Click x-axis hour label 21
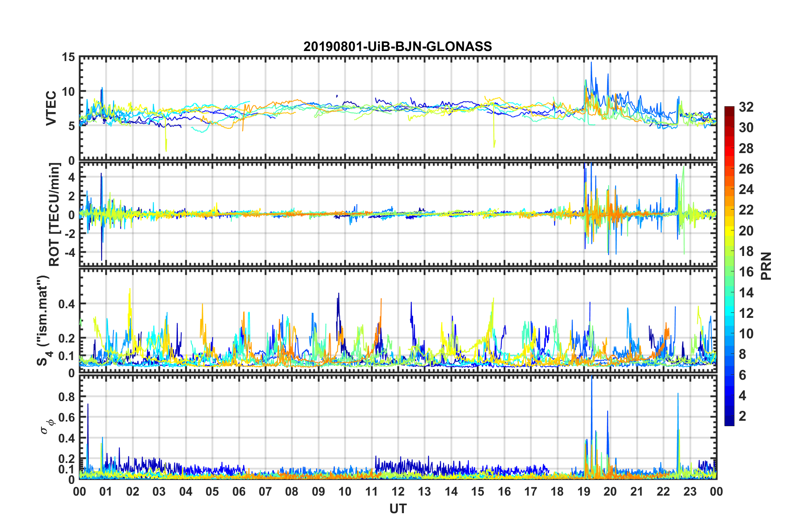Image resolution: width=796 pixels, height=532 pixels. [637, 491]
